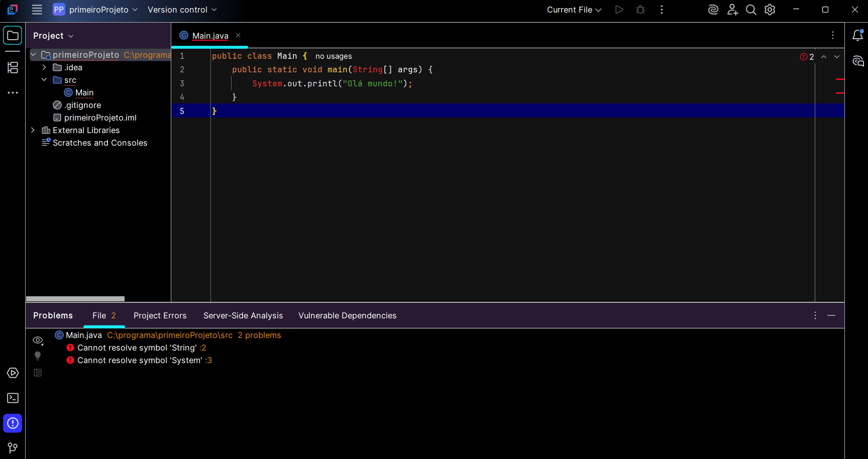Switch to Project Errors tab
Screen dimensions: 868x459
pyautogui.click(x=160, y=315)
